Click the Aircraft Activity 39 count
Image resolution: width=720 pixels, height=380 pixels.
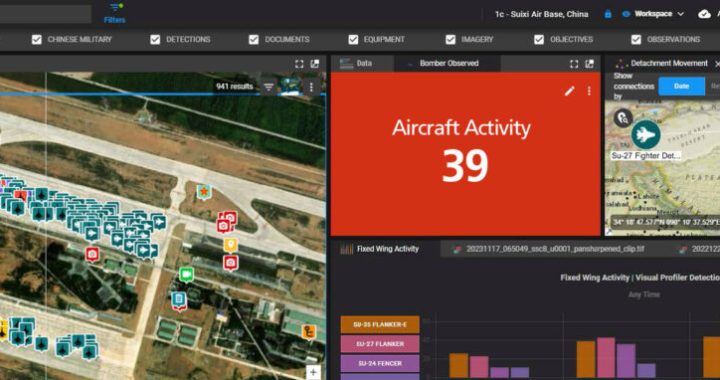(x=465, y=166)
